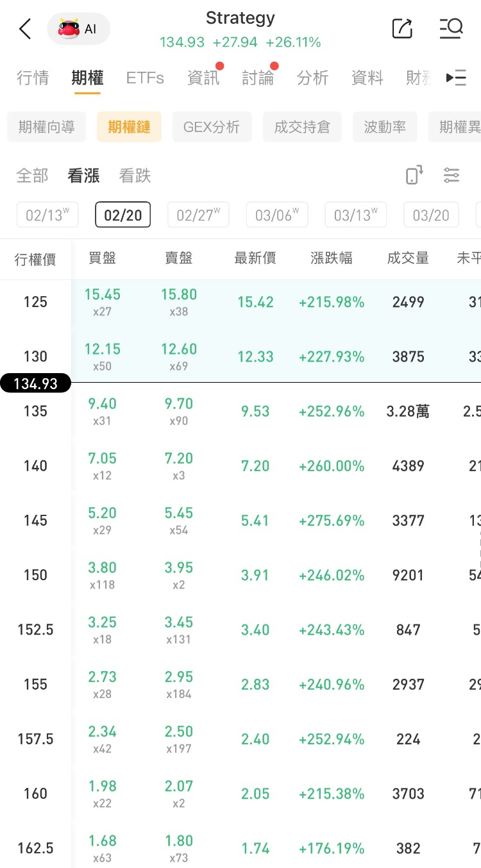
Task: Open option chain filter settings icon
Action: pos(451,175)
